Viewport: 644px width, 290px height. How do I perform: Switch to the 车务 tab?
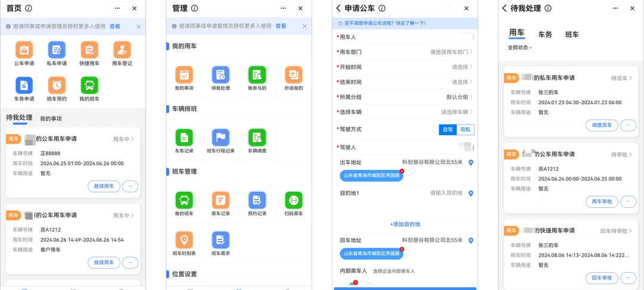tap(545, 35)
